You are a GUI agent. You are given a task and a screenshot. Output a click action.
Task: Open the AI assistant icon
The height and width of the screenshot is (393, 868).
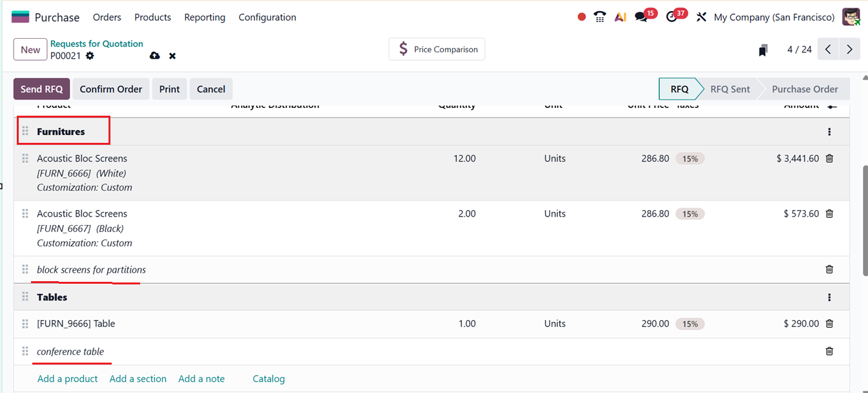click(x=620, y=17)
